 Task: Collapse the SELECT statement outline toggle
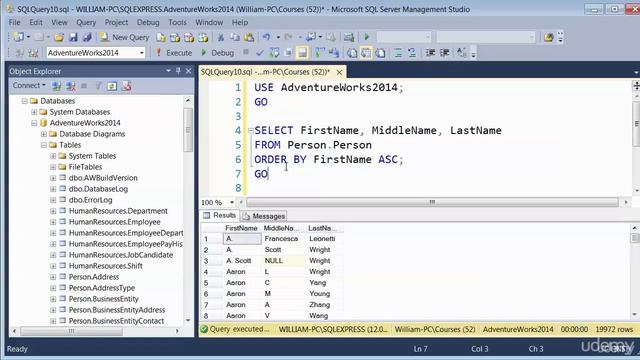pos(250,131)
